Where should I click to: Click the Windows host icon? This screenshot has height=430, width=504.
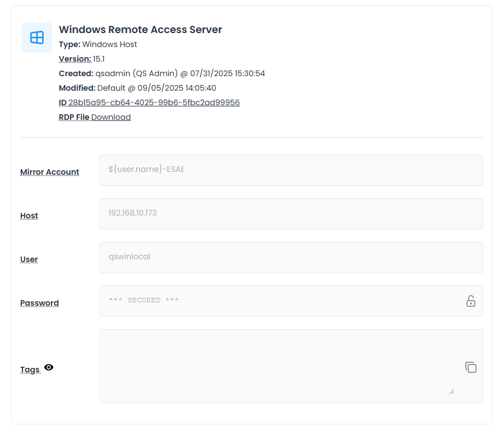[37, 38]
